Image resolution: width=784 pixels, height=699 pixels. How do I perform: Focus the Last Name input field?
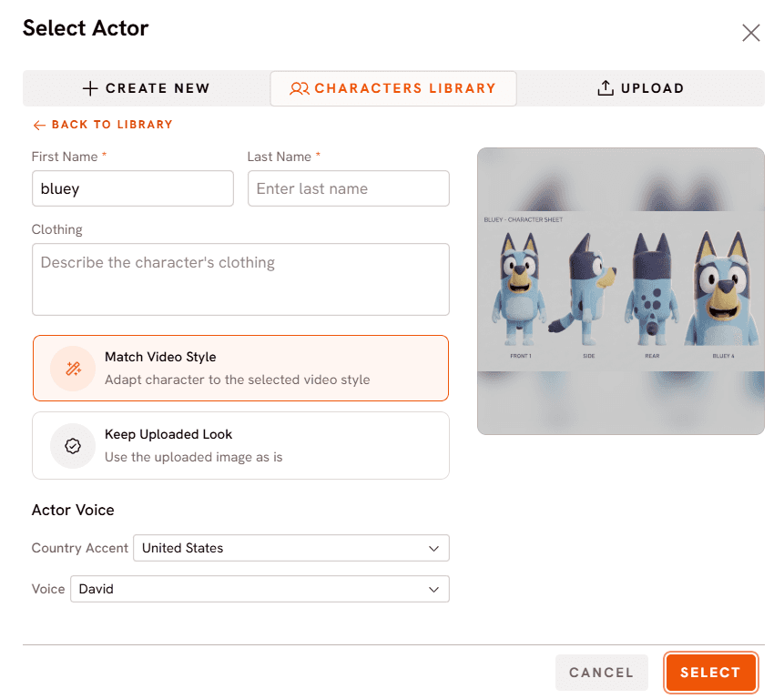[349, 188]
